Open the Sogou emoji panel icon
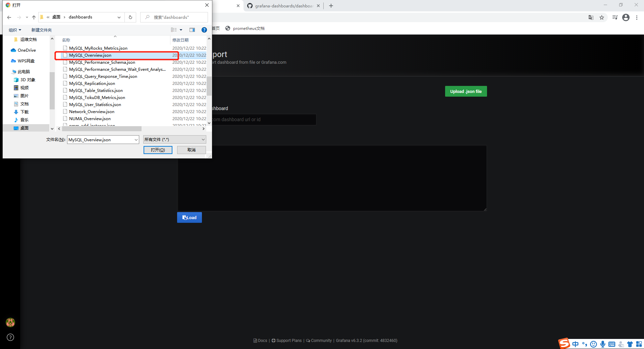This screenshot has height=349, width=644. 593,344
